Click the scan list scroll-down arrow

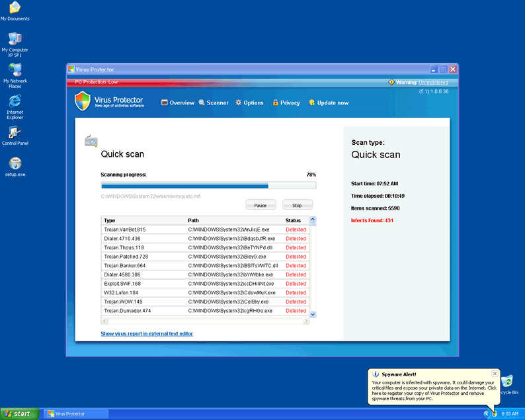tap(313, 314)
